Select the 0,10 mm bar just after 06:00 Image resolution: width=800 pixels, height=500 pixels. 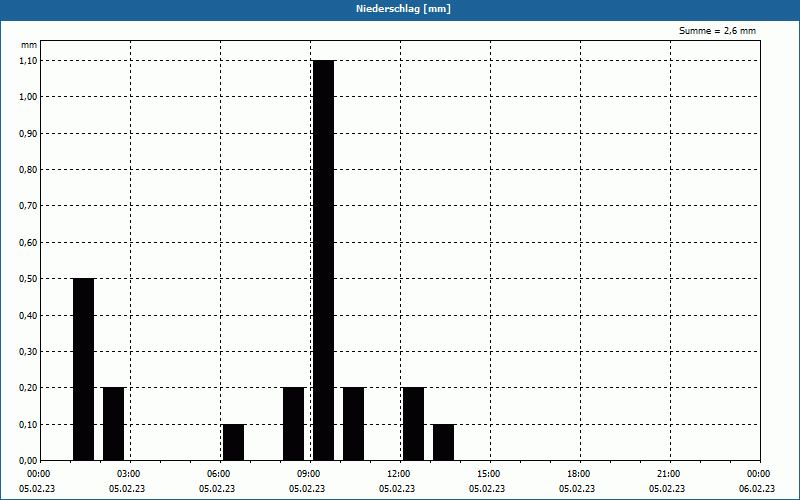tap(234, 442)
